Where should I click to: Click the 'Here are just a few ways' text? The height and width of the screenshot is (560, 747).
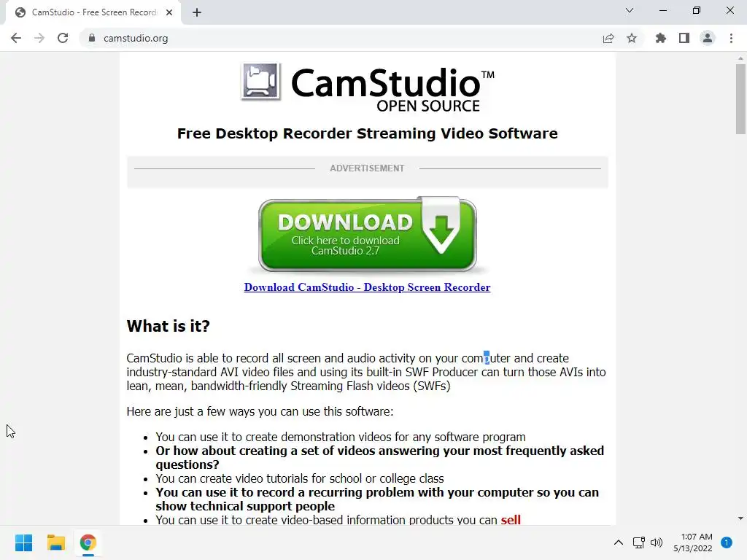pyautogui.click(x=260, y=411)
